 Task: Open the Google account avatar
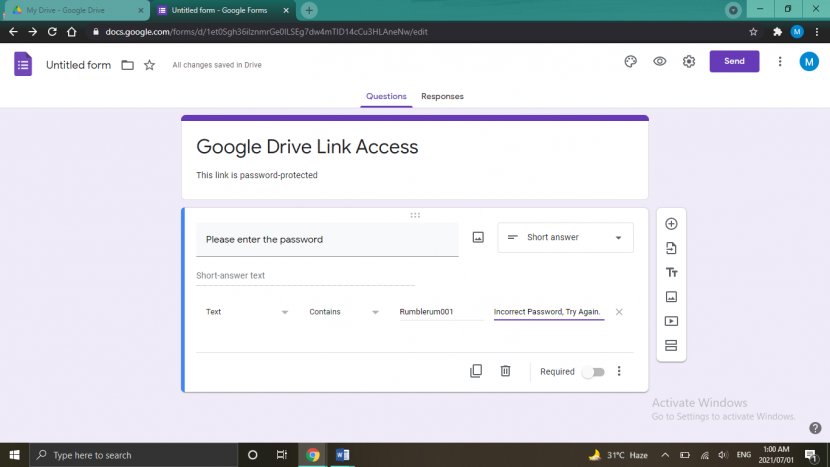tap(809, 62)
